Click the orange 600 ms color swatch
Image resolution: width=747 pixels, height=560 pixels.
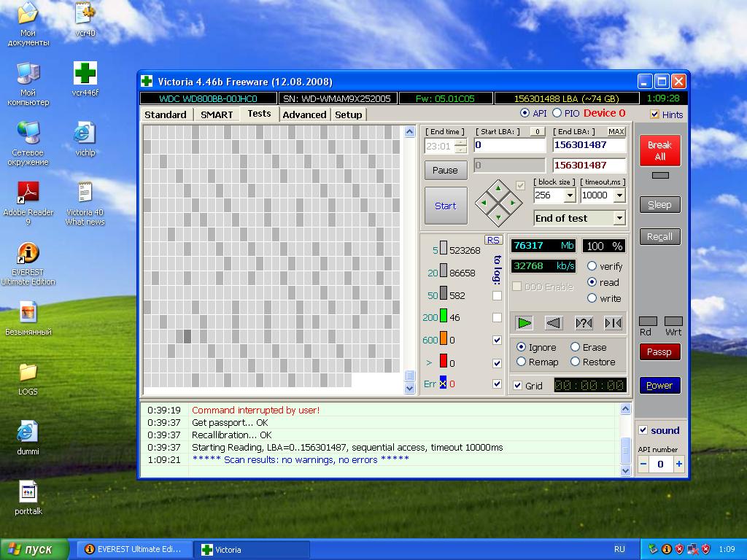tap(443, 338)
